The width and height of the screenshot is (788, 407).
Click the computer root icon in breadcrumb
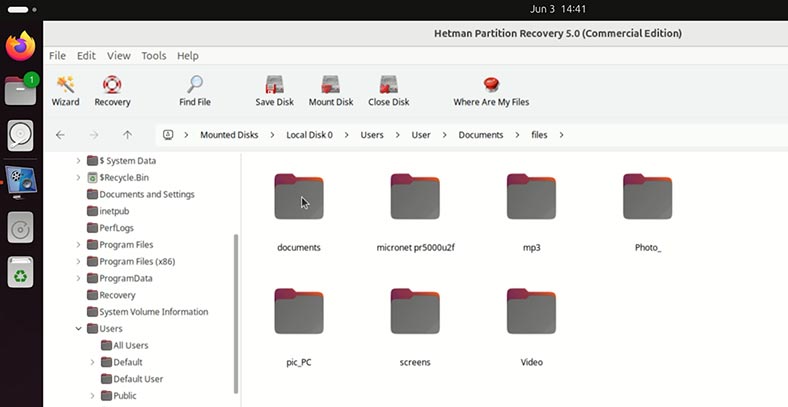168,135
